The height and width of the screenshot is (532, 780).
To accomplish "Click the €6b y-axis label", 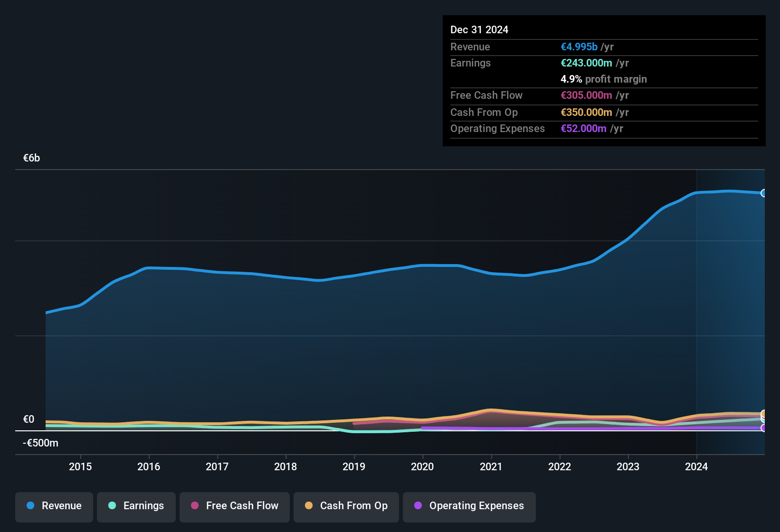I will point(31,158).
